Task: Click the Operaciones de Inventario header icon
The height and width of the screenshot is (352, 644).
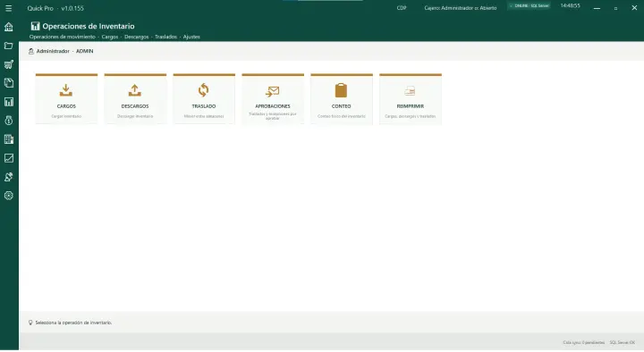Action: pos(35,26)
